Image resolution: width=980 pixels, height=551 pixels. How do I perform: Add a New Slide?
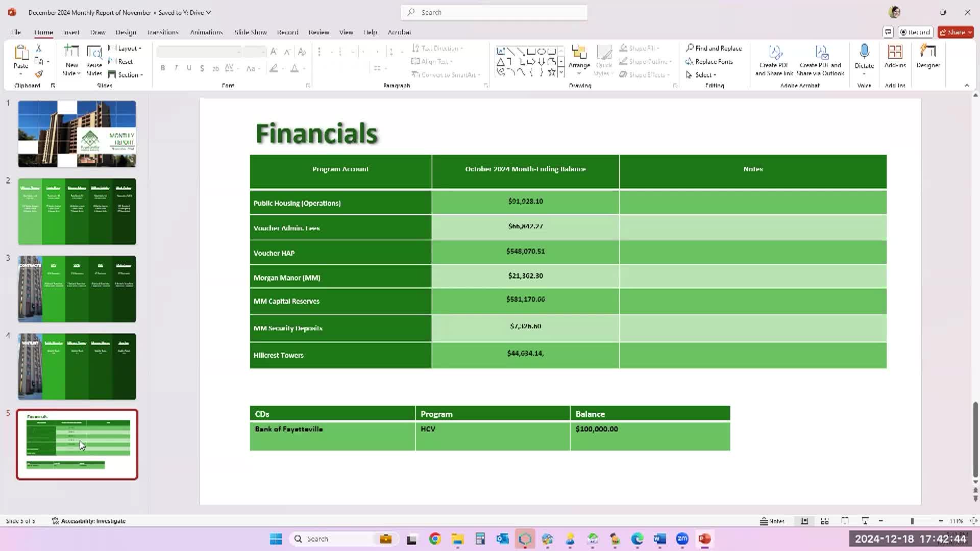(x=71, y=53)
